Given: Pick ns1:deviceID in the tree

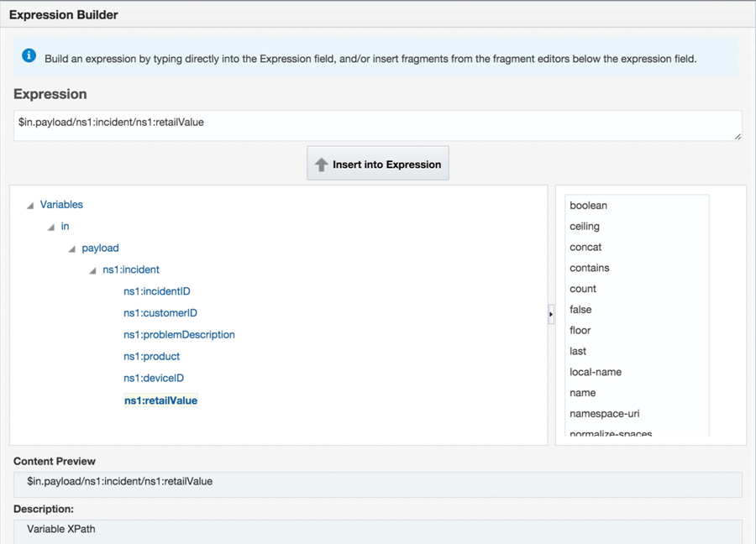Looking at the screenshot, I should pyautogui.click(x=153, y=379).
